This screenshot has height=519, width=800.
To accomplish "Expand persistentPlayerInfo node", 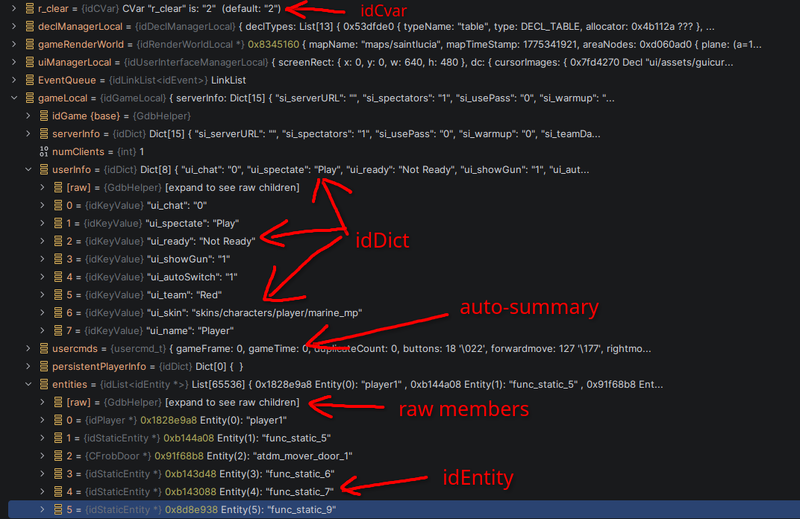I will [29, 366].
